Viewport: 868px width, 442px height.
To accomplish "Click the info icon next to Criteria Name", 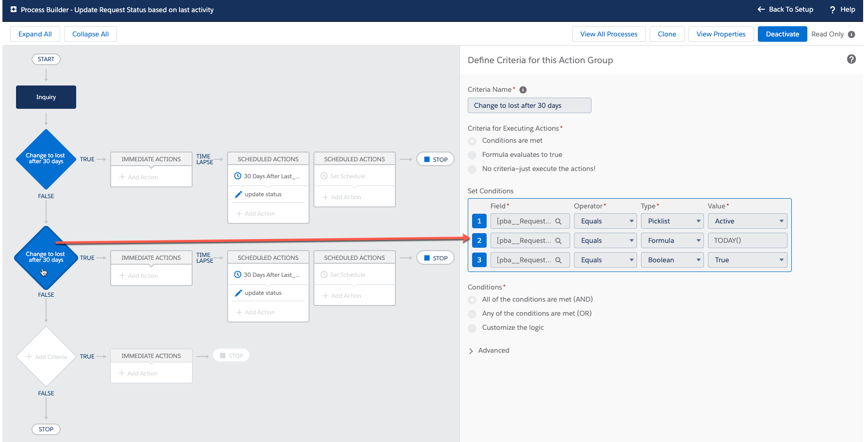I will point(523,89).
